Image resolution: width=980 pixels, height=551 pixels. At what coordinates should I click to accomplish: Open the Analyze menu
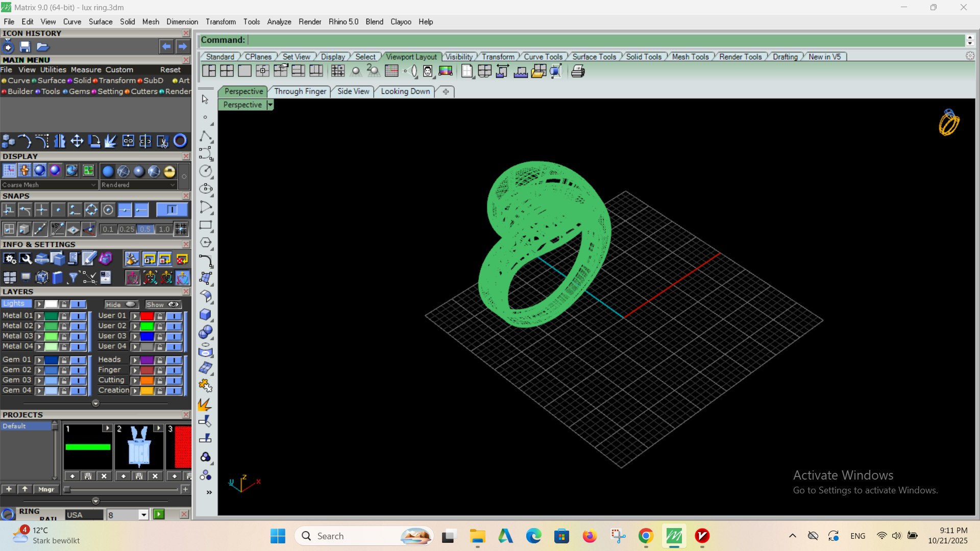tap(279, 22)
